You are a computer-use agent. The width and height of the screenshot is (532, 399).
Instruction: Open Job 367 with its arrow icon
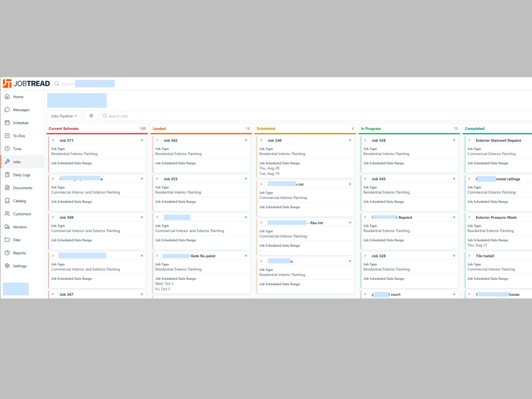click(x=142, y=294)
